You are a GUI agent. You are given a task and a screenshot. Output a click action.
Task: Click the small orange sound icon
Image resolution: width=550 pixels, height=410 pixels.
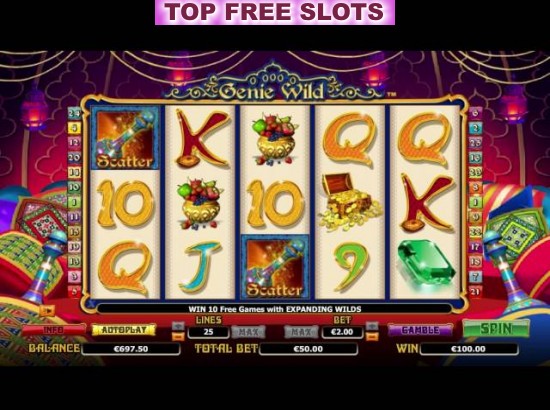pos(47,310)
